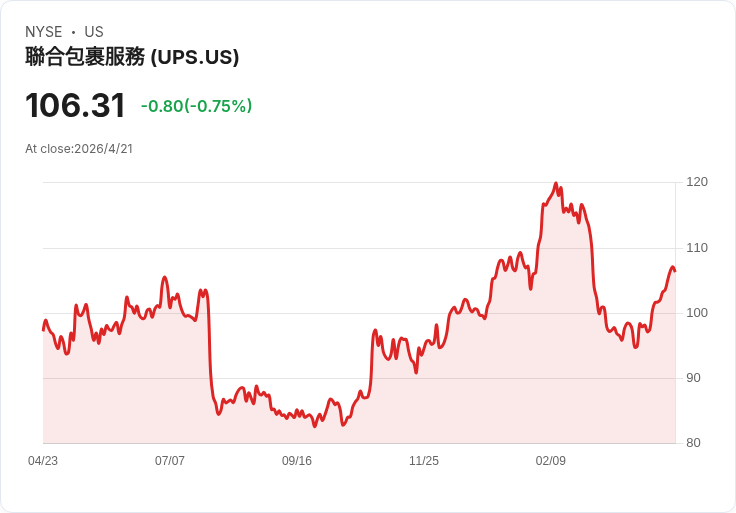This screenshot has width=736, height=513.
Task: Click the current price 106.31
Action: click(75, 106)
